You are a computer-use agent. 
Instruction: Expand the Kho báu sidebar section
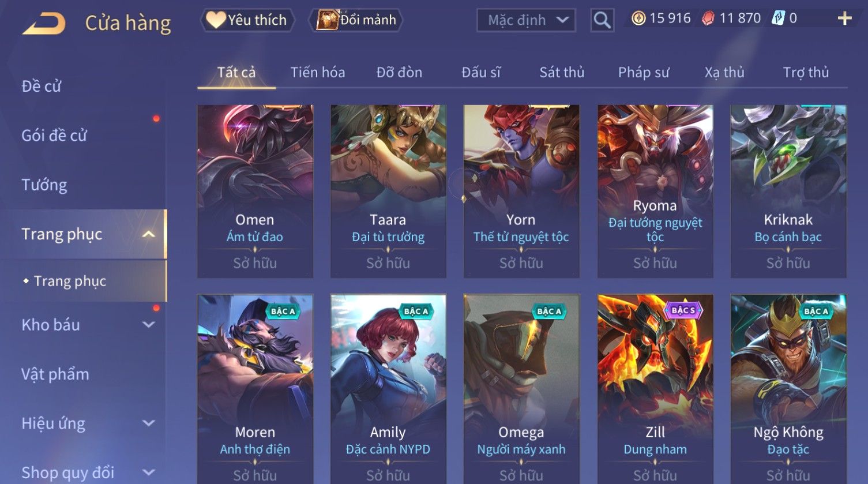click(148, 325)
